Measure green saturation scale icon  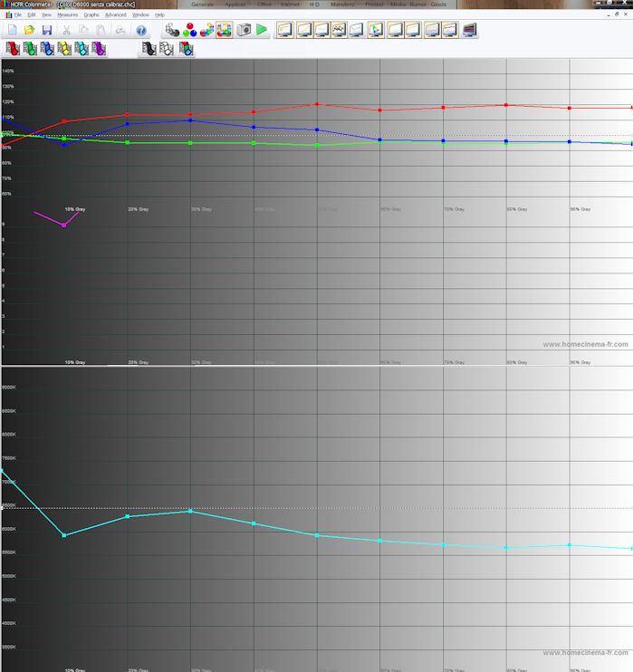(x=30, y=48)
